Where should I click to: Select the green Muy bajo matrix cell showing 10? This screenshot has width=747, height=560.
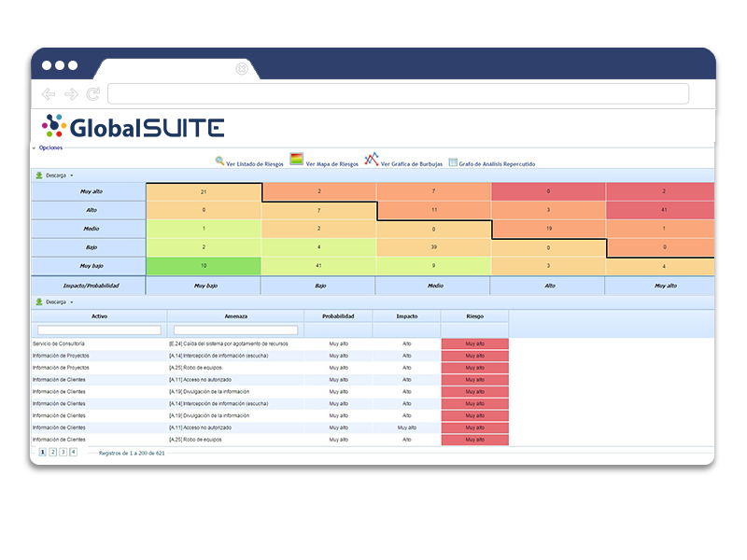pyautogui.click(x=204, y=266)
